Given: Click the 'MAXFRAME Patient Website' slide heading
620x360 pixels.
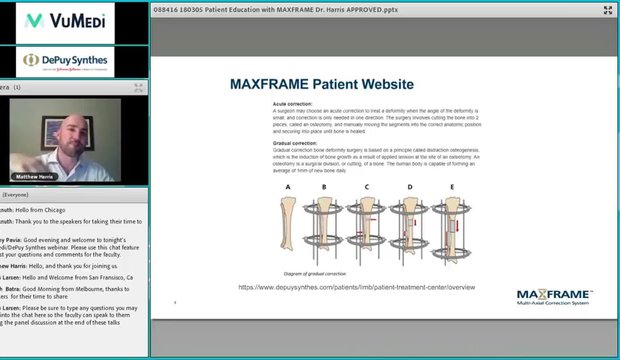Looking at the screenshot, I should pos(322,84).
